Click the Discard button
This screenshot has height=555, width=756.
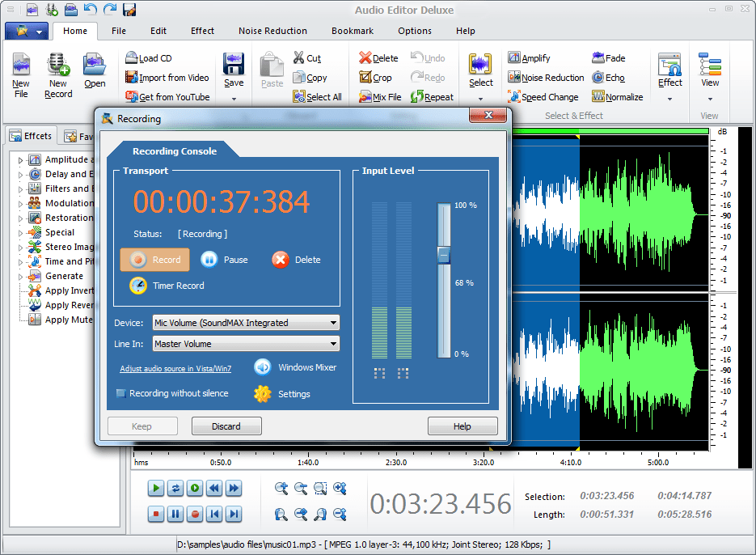pyautogui.click(x=226, y=426)
